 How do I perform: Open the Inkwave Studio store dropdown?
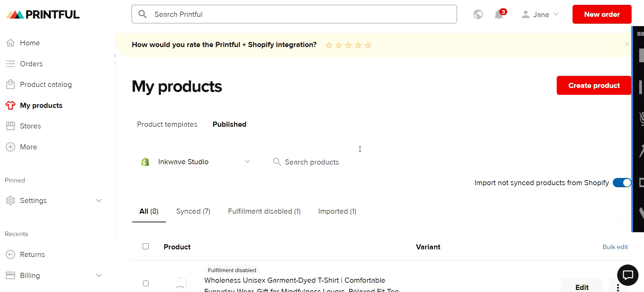(196, 162)
